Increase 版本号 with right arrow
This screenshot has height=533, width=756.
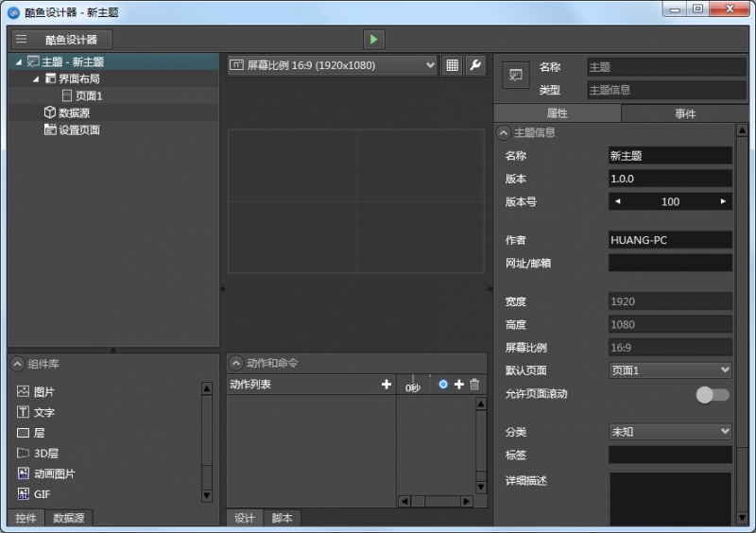[x=723, y=201]
